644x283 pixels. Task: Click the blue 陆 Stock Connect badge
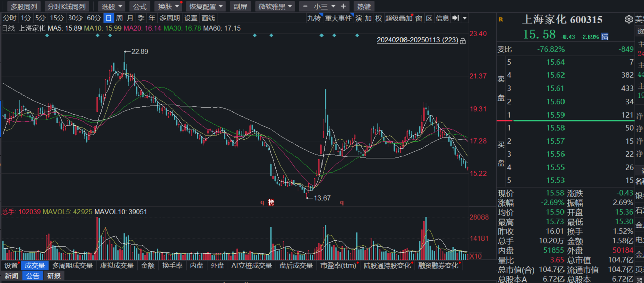coord(605,36)
